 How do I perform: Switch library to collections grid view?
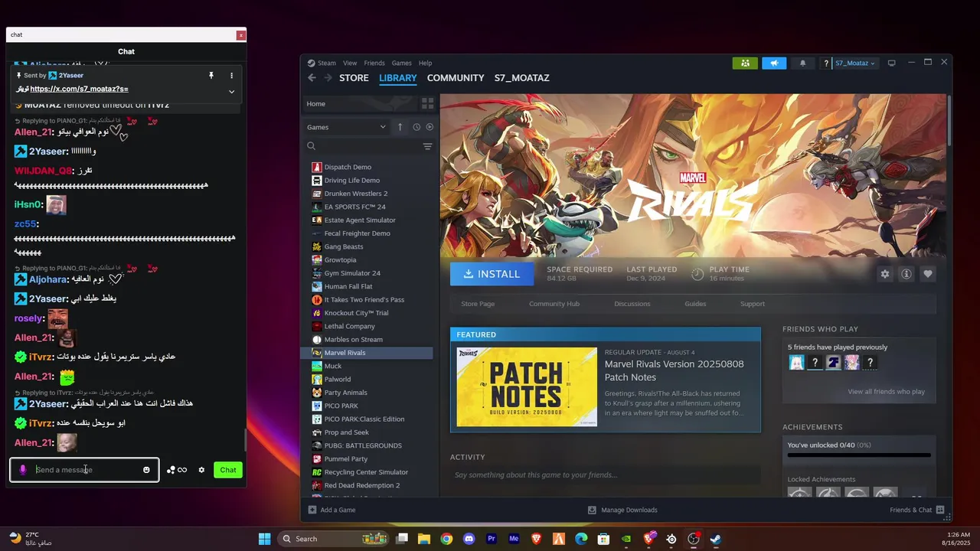pyautogui.click(x=427, y=103)
